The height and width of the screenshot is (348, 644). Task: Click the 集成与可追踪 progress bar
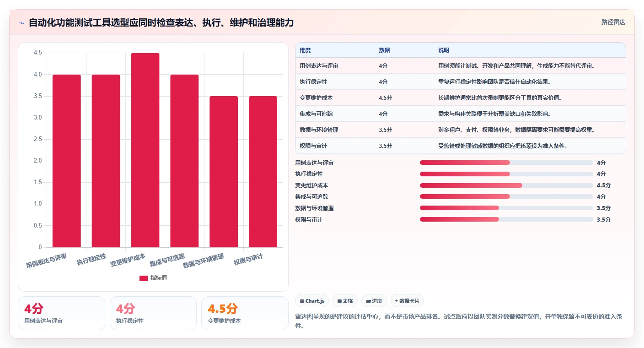coord(506,196)
